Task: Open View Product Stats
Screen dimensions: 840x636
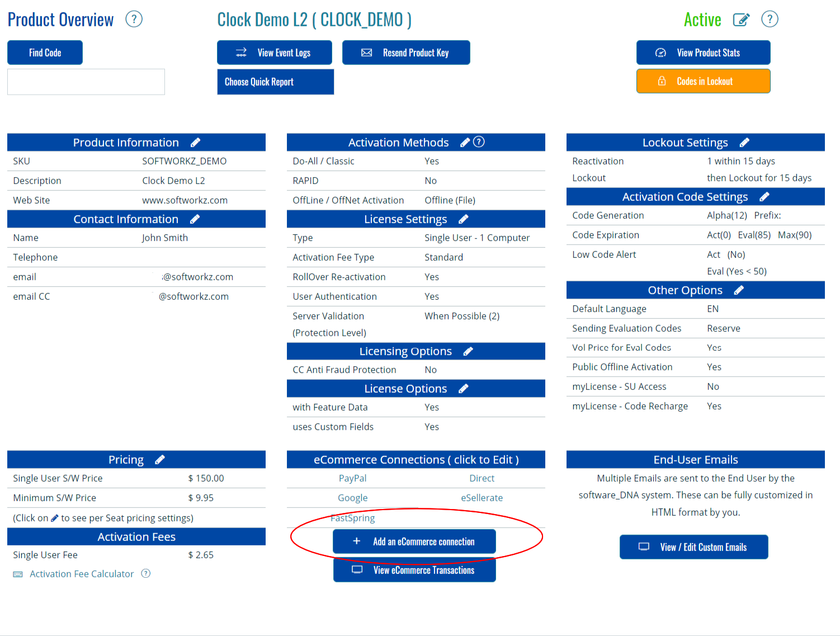Action: click(704, 53)
